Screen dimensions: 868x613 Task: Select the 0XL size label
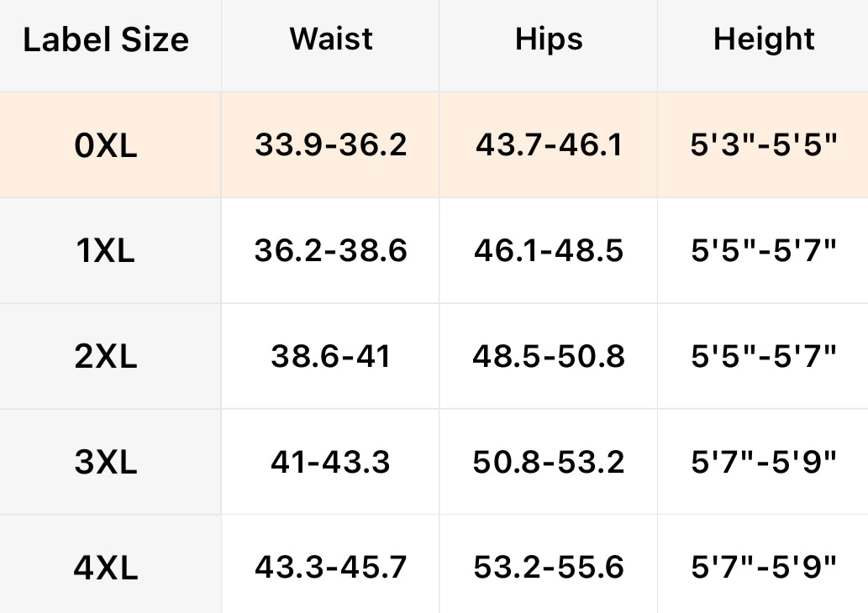106,145
